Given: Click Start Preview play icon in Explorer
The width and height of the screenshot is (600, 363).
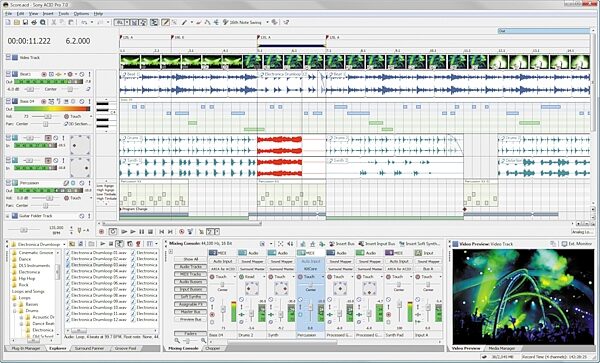Looking at the screenshot, I should coord(103,244).
